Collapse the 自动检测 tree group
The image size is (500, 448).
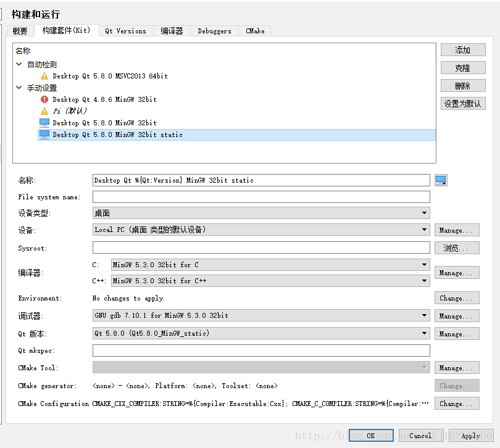[x=20, y=64]
